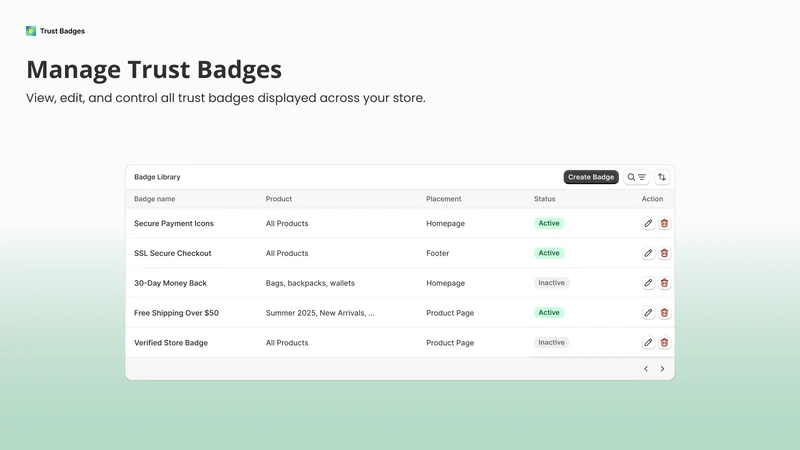Edit the 30-Day Money Back badge

[648, 283]
